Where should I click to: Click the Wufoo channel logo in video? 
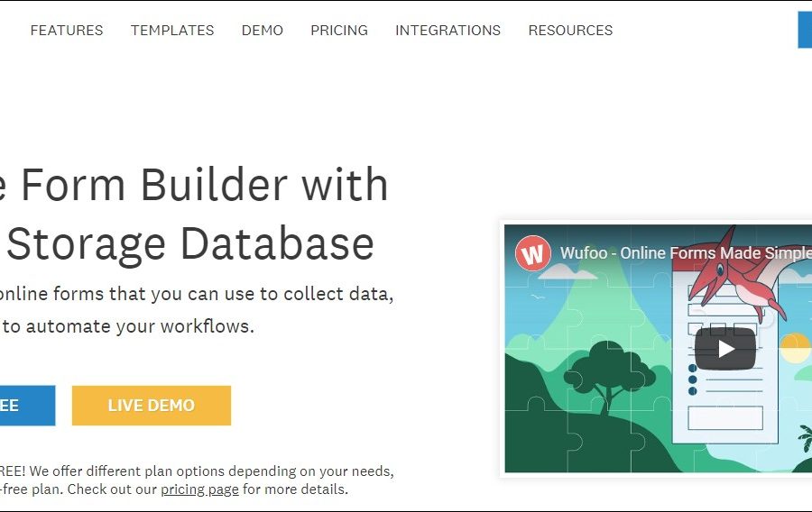point(533,253)
